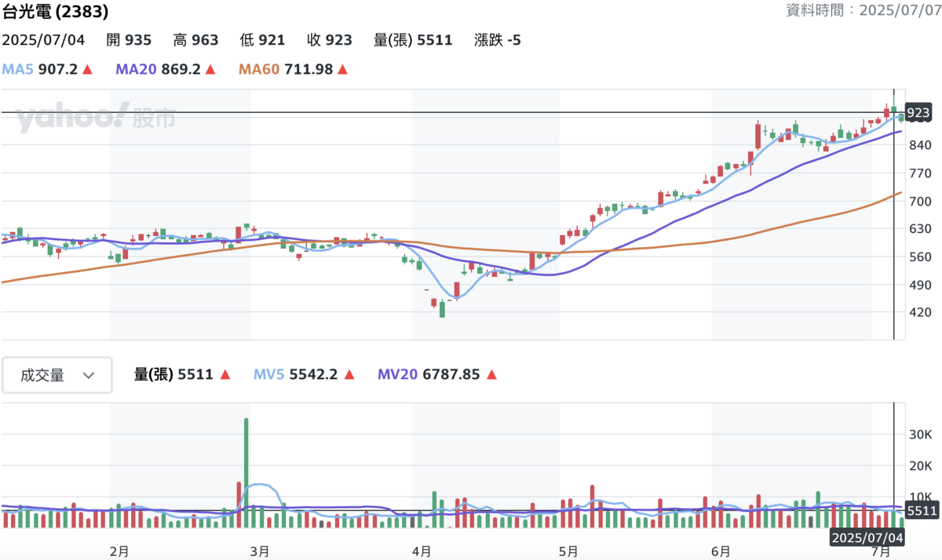Viewport: 942px width, 560px height.
Task: Click the stock title 台光電 (2383)
Action: (x=55, y=12)
